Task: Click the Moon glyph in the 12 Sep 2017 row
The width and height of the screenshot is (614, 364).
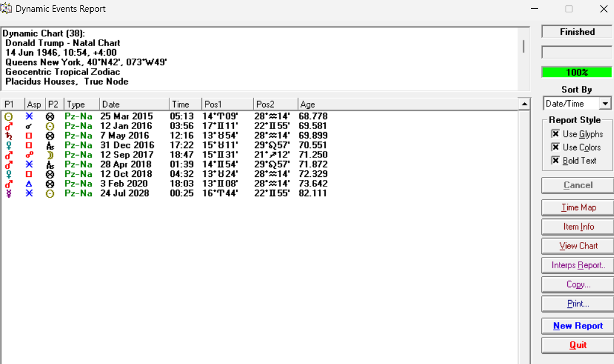Action: coord(50,155)
